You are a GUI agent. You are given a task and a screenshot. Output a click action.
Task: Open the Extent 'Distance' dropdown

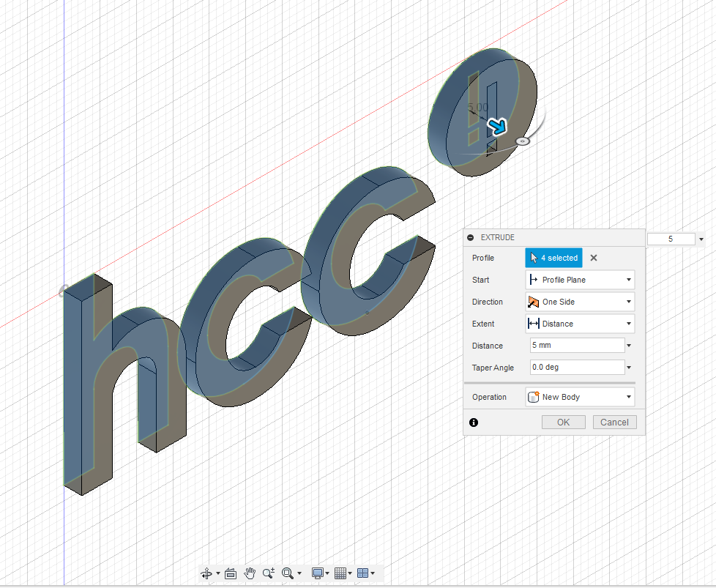(x=580, y=324)
